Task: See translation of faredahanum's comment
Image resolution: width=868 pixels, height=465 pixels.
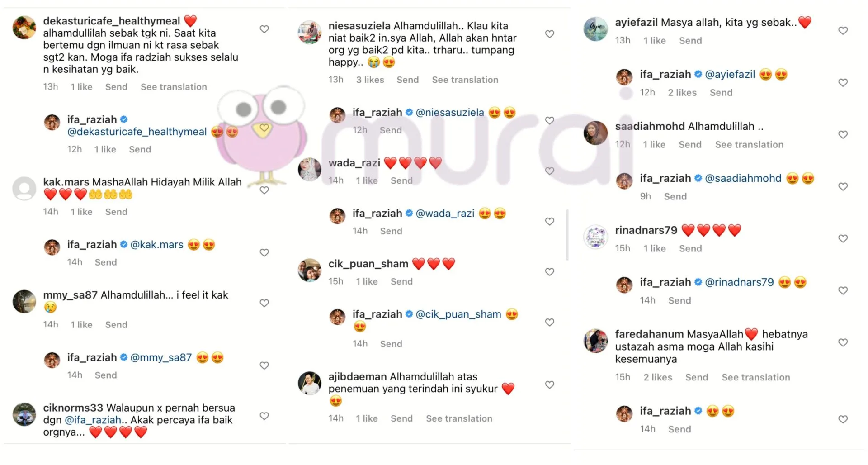Action: [x=756, y=377]
